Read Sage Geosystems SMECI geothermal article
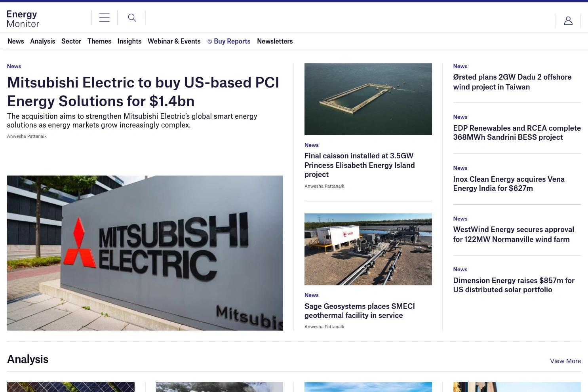This screenshot has height=392, width=588. click(360, 311)
